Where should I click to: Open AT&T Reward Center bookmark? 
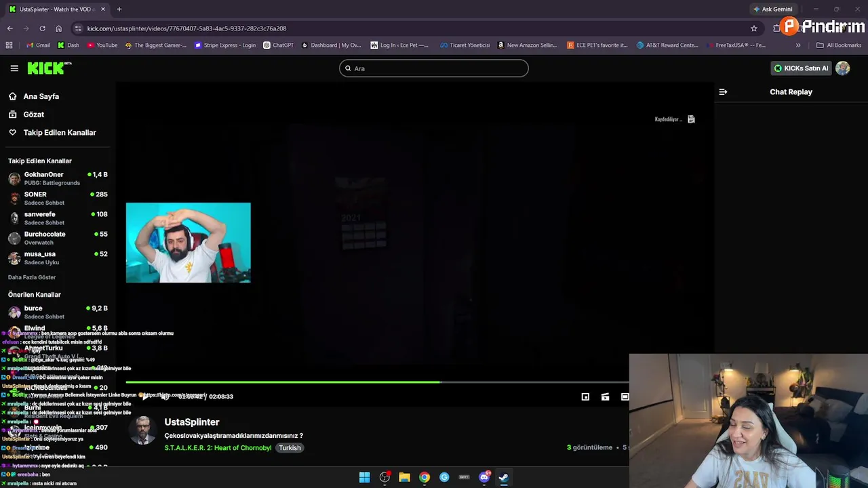click(x=667, y=45)
